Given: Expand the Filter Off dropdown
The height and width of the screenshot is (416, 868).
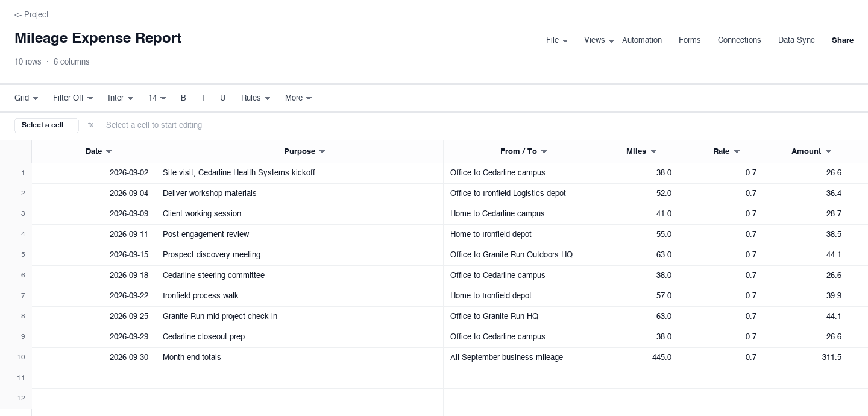Looking at the screenshot, I should click(x=73, y=98).
